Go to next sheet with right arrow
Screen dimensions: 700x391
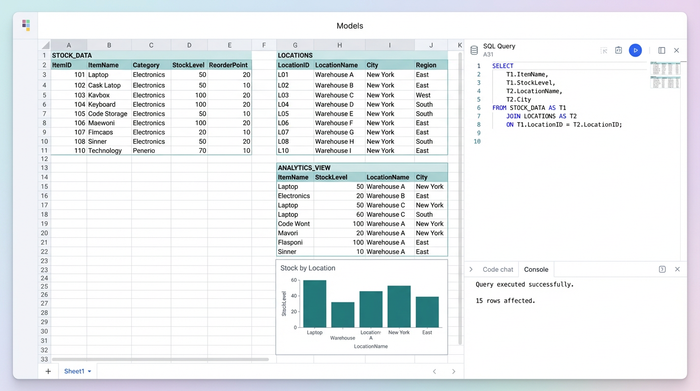[x=454, y=371]
